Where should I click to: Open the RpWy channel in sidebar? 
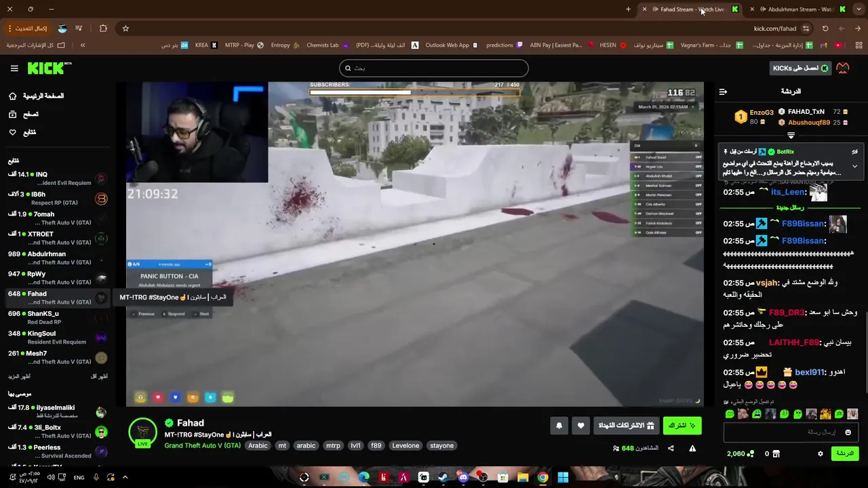point(58,278)
